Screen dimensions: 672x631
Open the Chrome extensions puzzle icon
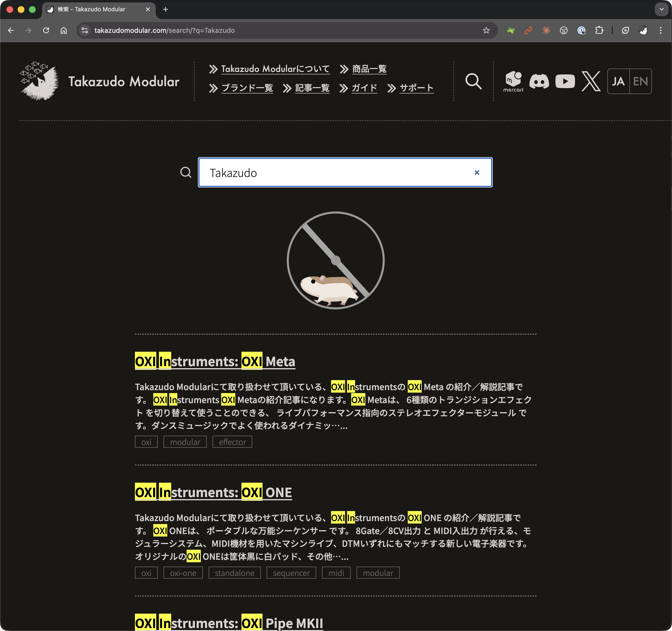click(599, 30)
